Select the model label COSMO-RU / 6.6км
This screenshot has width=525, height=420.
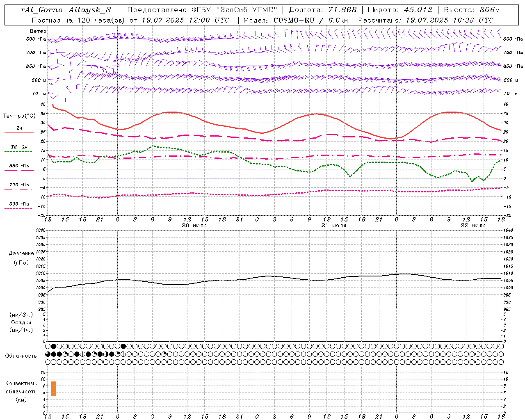(310, 20)
